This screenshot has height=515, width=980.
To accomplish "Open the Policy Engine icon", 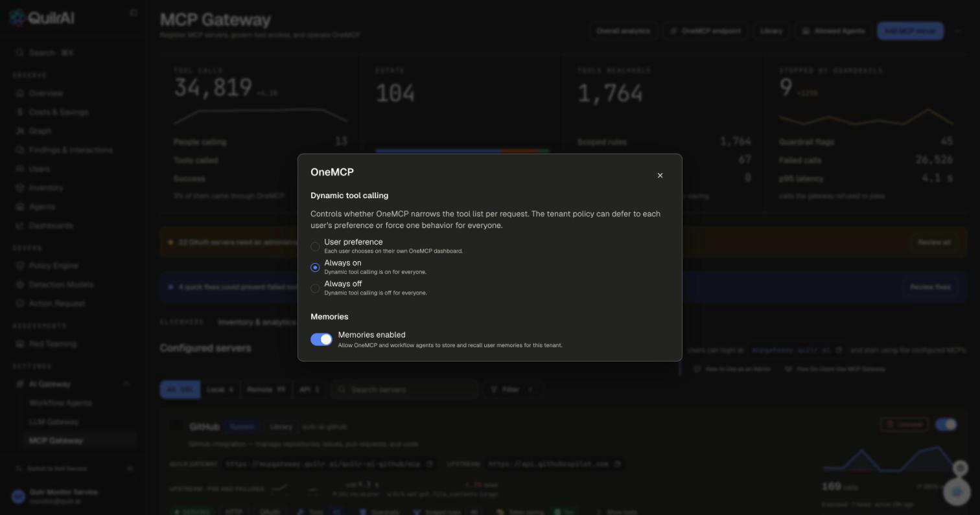I will tap(20, 266).
